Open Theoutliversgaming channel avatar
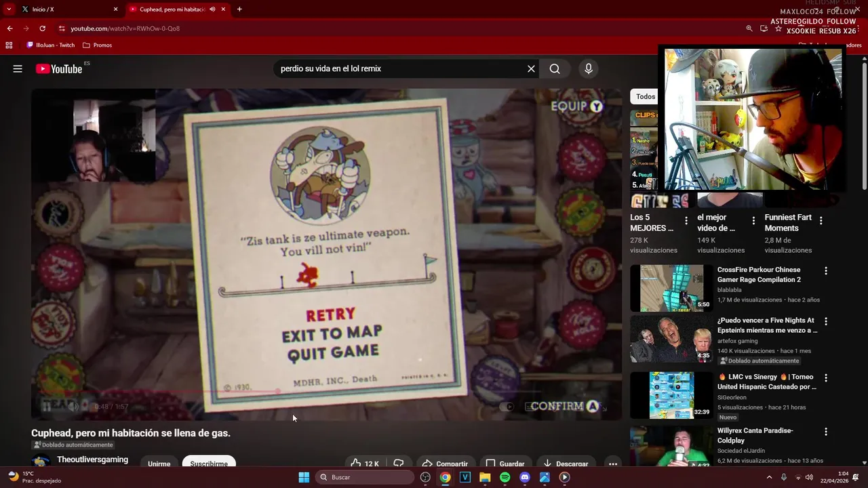This screenshot has height=488, width=868. click(41, 462)
